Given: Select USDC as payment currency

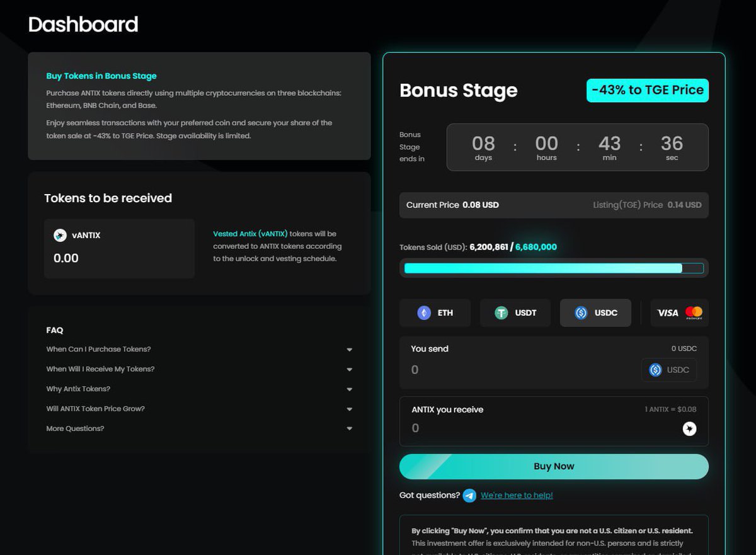Looking at the screenshot, I should pos(595,312).
